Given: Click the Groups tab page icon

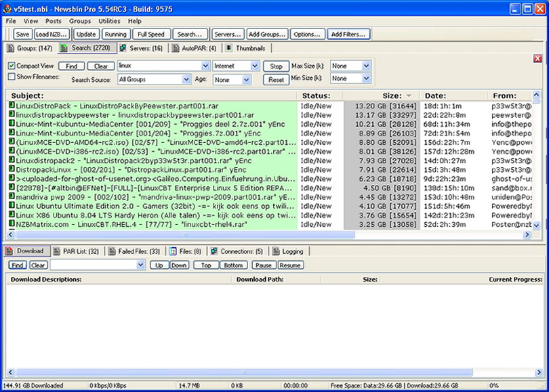Looking at the screenshot, I should point(11,48).
